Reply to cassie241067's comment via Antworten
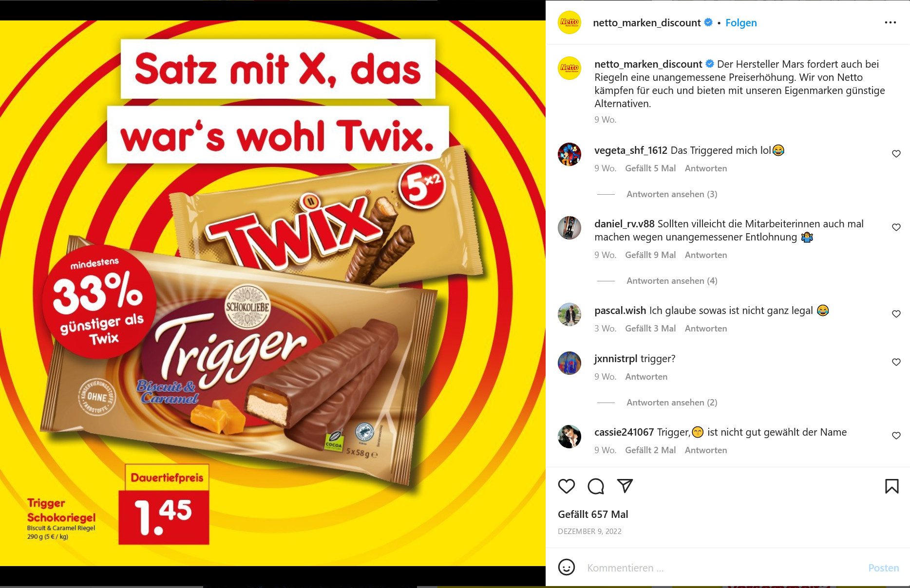 point(705,450)
